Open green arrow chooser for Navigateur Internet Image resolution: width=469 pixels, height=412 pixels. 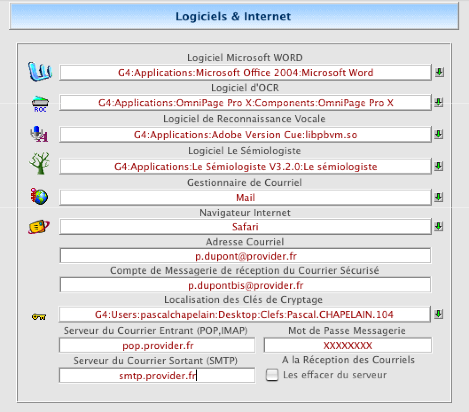(439, 227)
